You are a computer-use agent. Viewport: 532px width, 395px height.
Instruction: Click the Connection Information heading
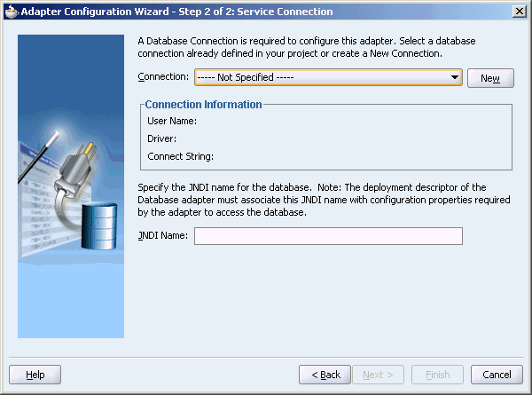point(203,104)
